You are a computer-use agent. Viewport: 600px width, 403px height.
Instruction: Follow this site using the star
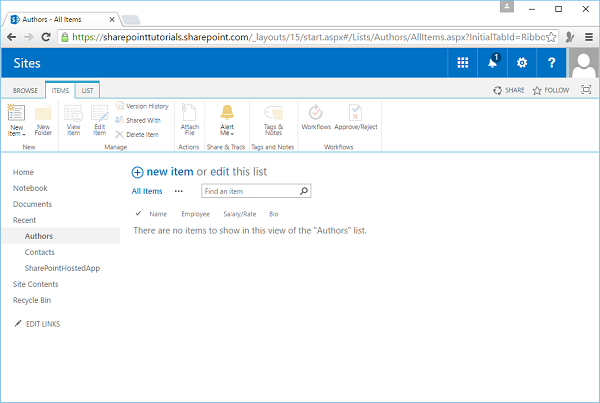click(x=550, y=90)
